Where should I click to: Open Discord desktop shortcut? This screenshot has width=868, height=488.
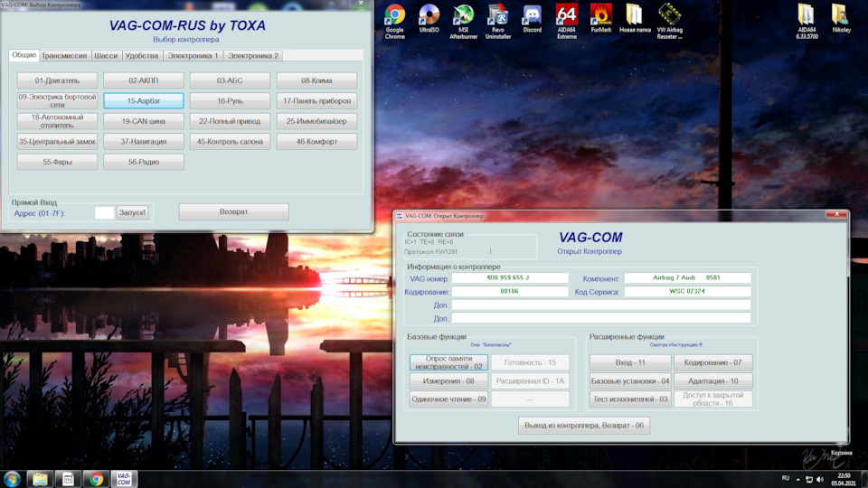(x=532, y=18)
